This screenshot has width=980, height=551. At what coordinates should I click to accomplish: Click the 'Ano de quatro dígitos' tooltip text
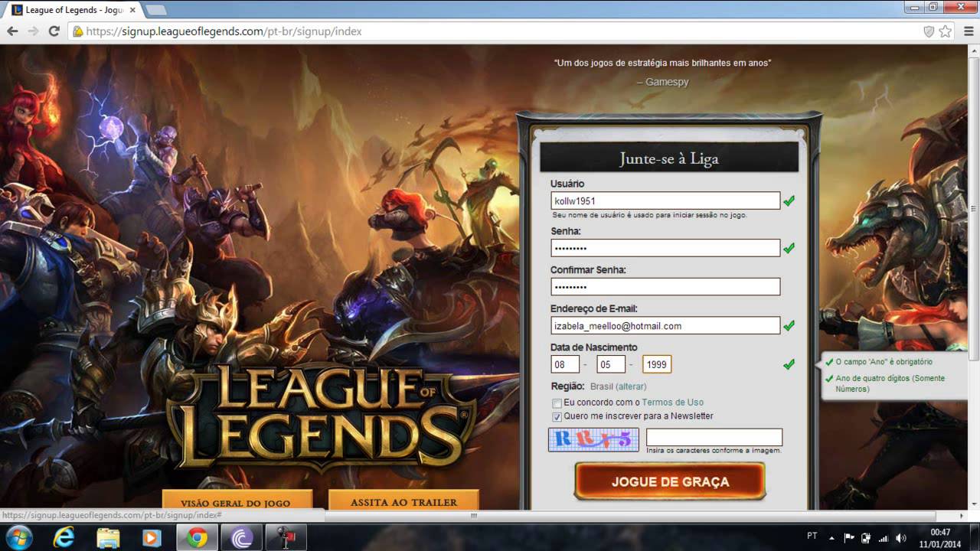890,383
